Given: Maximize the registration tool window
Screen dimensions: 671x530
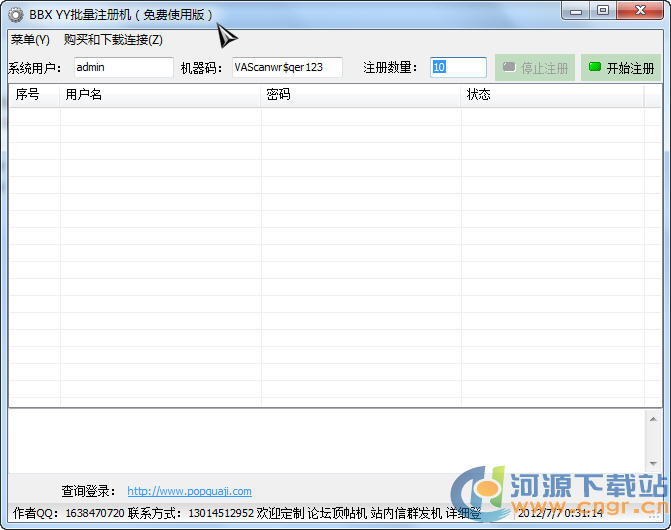Looking at the screenshot, I should (x=603, y=11).
